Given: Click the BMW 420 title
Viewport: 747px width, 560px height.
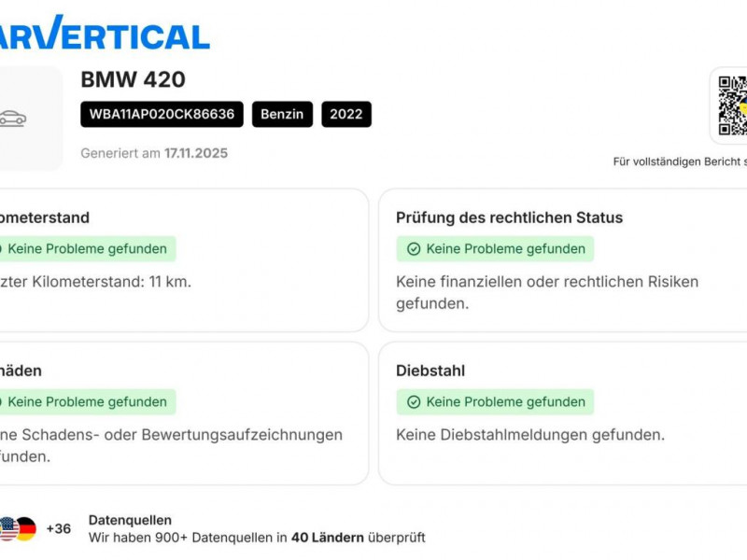Looking at the screenshot, I should pos(133,80).
